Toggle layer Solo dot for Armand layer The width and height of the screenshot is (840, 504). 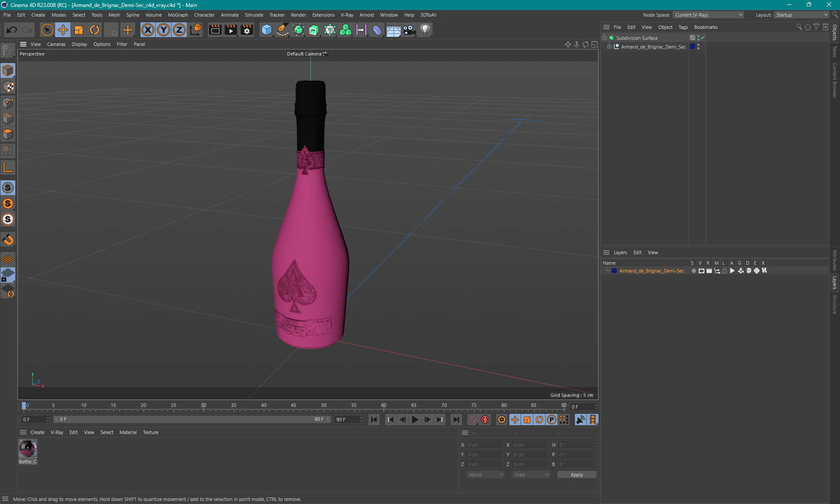pyautogui.click(x=693, y=271)
